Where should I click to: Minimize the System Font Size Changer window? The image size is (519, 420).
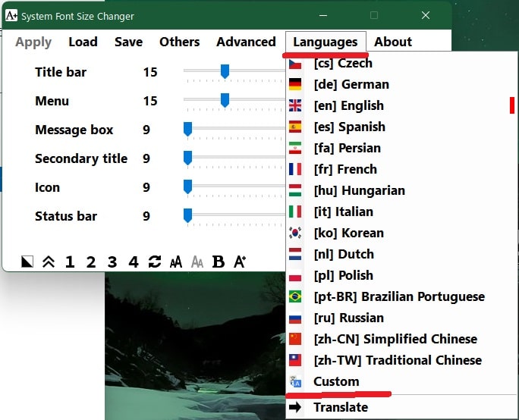point(323,15)
